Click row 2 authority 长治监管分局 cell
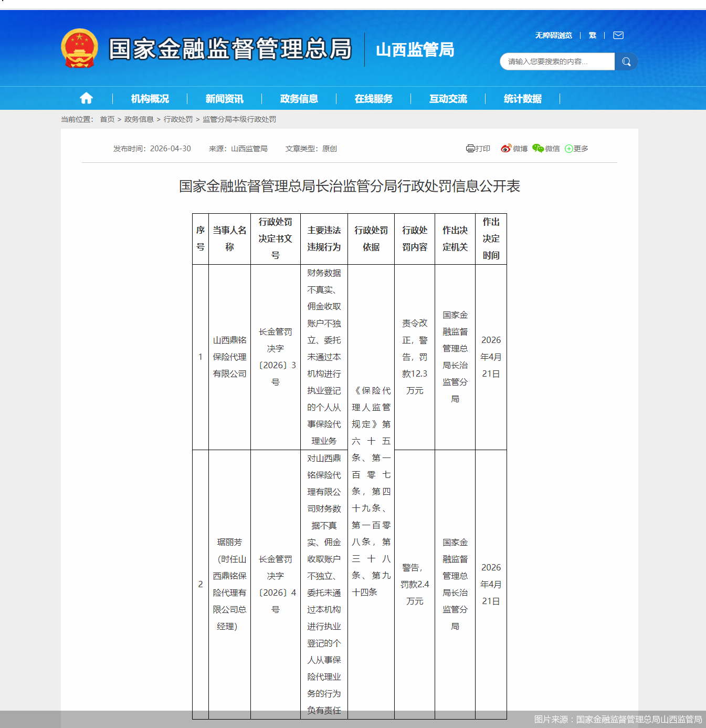 [455, 584]
